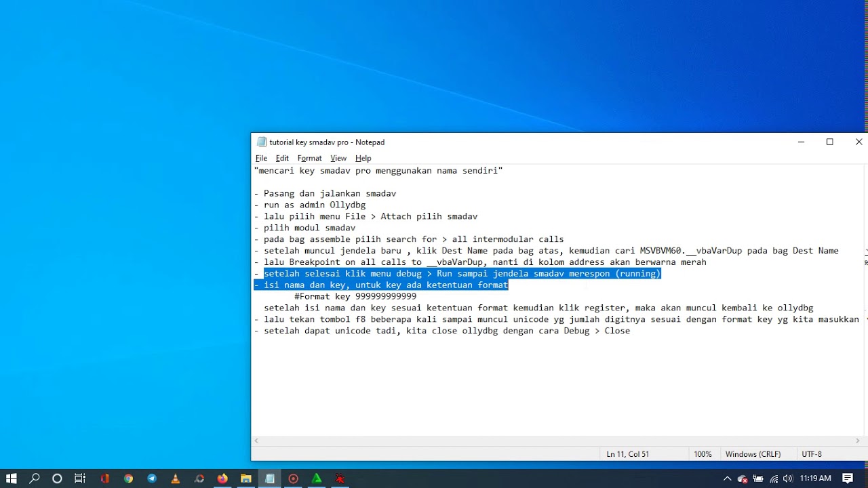
Task: Switch to Firefox on taskbar
Action: pos(222,479)
